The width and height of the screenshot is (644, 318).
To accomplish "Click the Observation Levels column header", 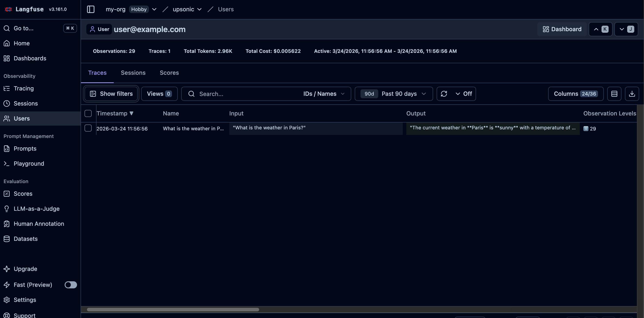I will pyautogui.click(x=609, y=113).
